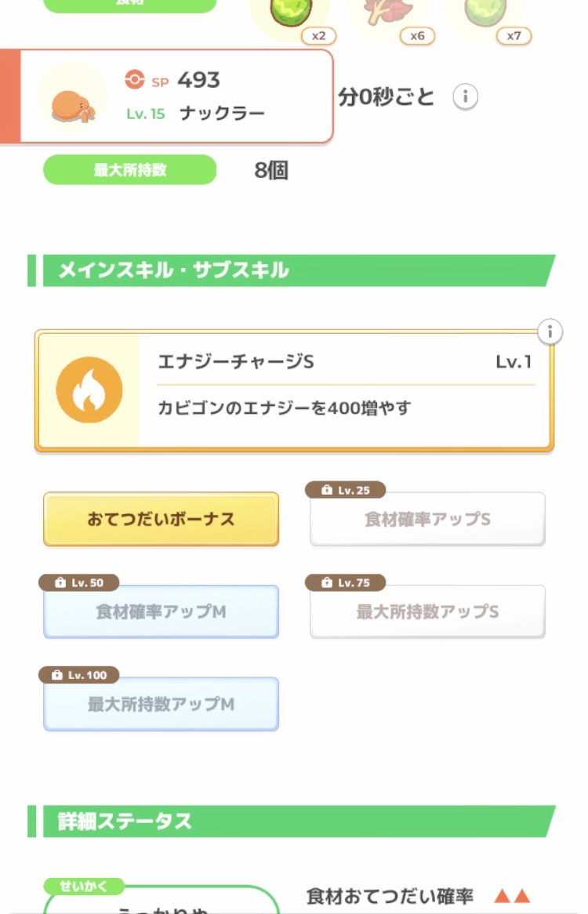Click the red Poké Ball SP icon
The width and height of the screenshot is (588, 914).
(x=135, y=79)
